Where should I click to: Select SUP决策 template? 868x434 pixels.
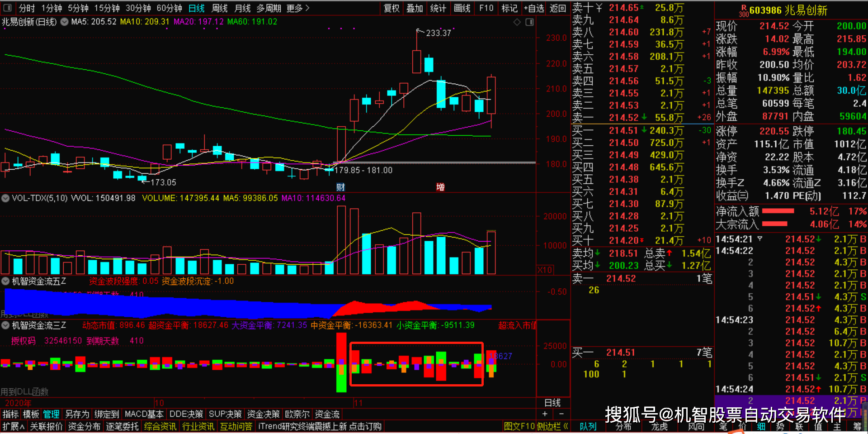click(x=225, y=414)
